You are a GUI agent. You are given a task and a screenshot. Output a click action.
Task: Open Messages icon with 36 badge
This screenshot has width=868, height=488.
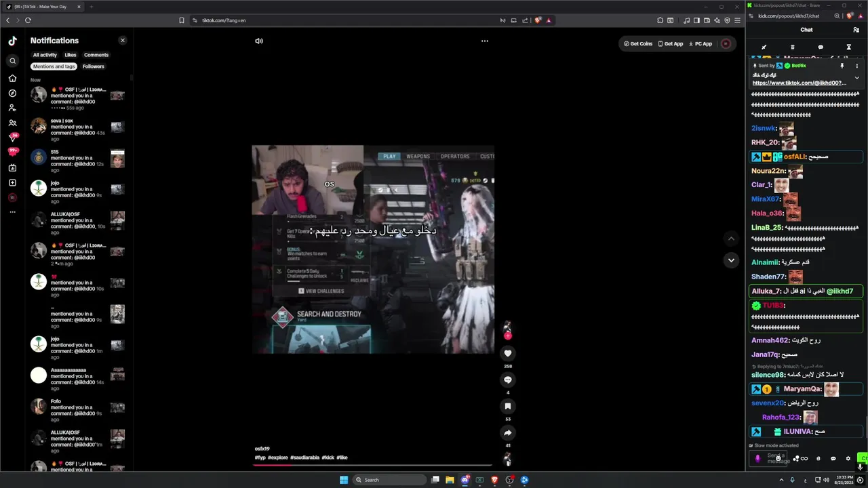pyautogui.click(x=12, y=138)
